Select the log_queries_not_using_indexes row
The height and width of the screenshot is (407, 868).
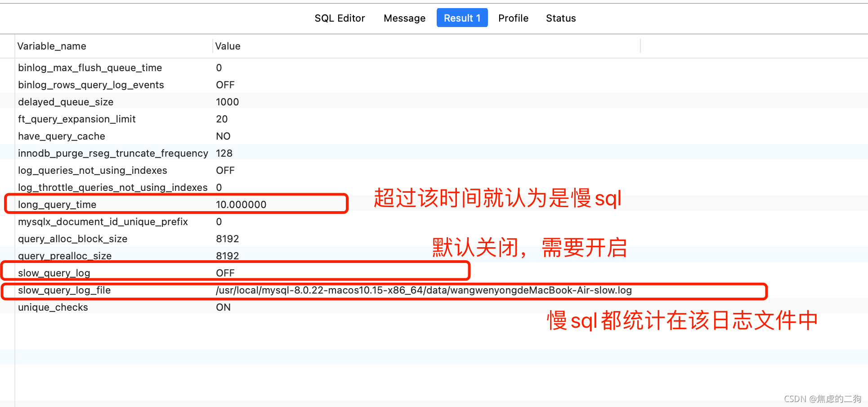92,170
